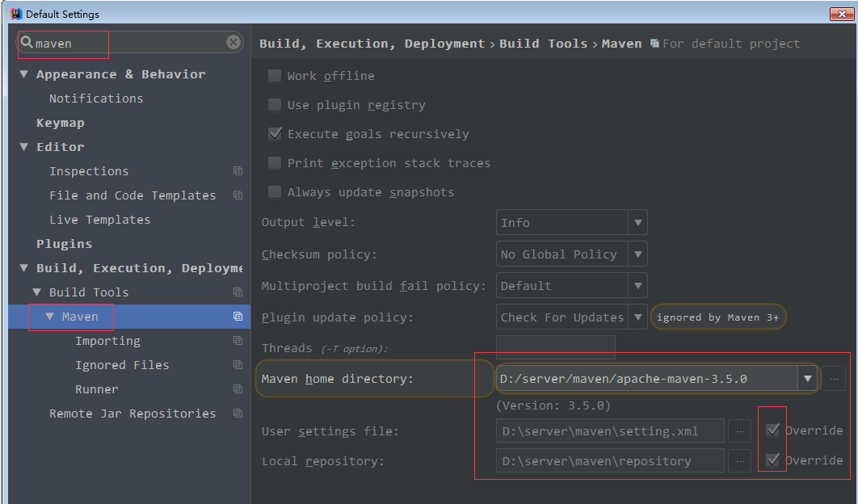Viewport: 858px width, 504px height.
Task: Expand the Maven home directory combo box
Action: (807, 377)
